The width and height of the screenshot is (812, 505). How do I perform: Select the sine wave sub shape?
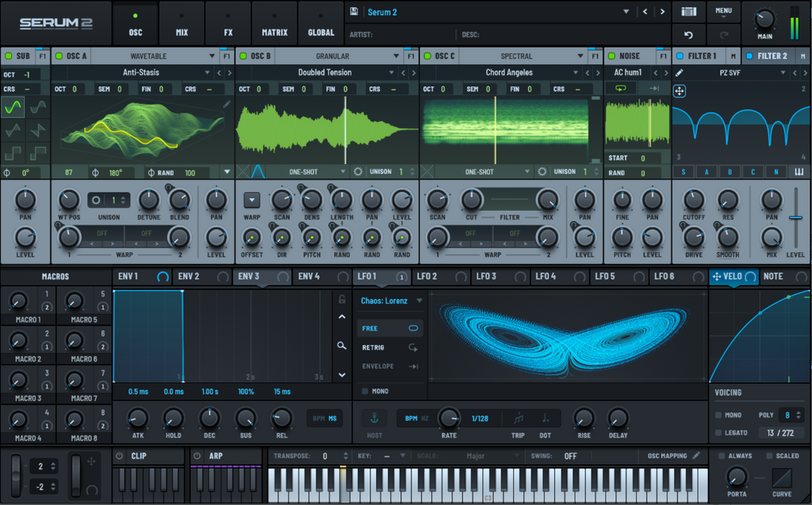[13, 107]
